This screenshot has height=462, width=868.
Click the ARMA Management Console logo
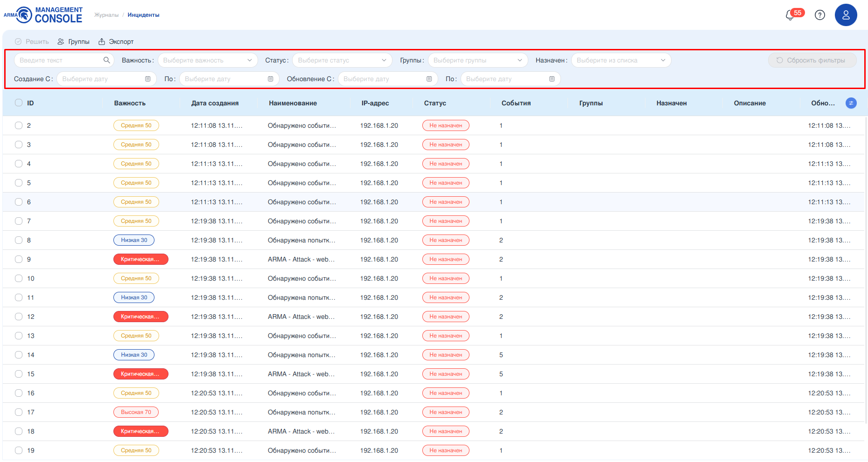point(43,15)
